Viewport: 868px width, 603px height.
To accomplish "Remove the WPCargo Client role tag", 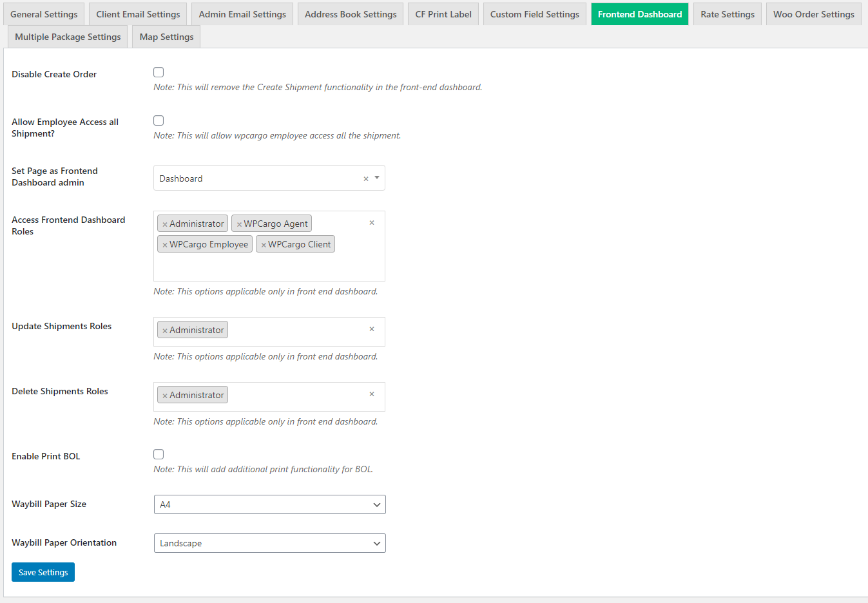I will [264, 245].
